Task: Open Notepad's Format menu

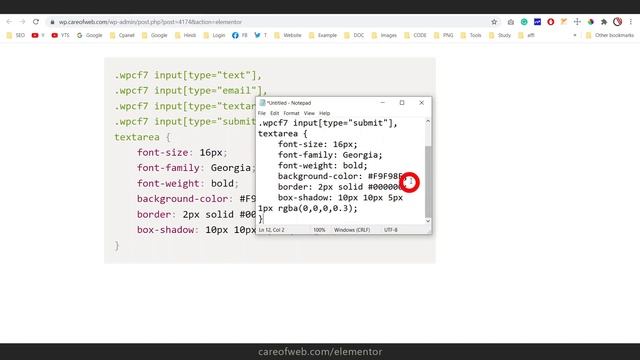Action: [x=291, y=113]
